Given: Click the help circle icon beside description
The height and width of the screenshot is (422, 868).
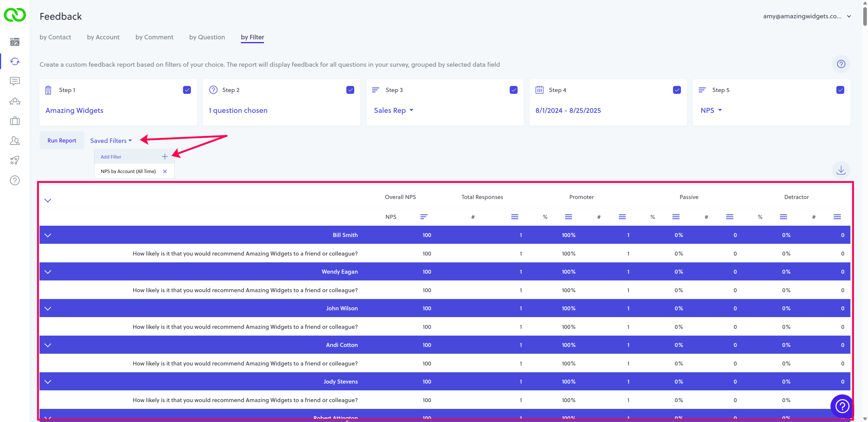Looking at the screenshot, I should pos(841,64).
